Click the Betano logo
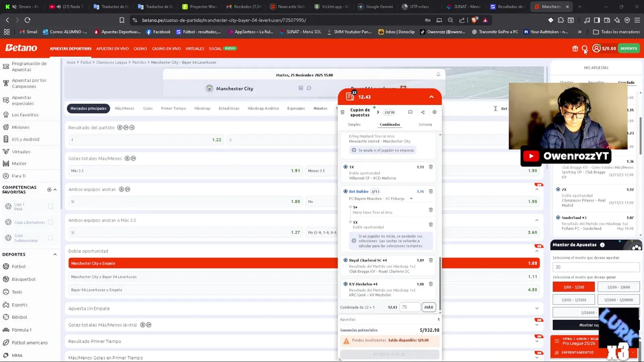 pyautogui.click(x=21, y=48)
